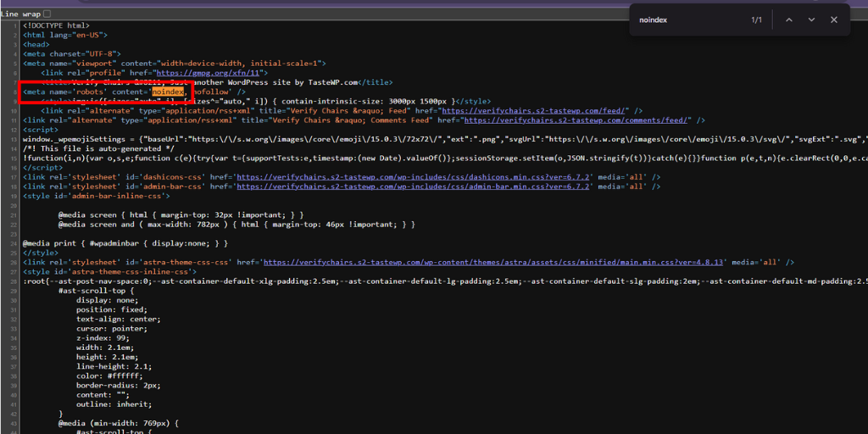Go to previous find match with up arrow

pyautogui.click(x=789, y=20)
